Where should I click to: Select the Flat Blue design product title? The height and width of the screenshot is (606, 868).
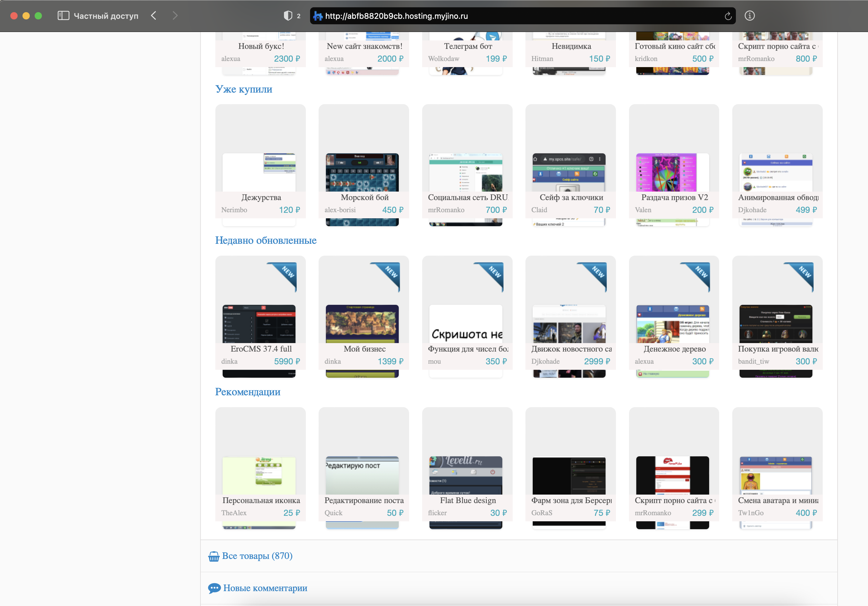468,500
